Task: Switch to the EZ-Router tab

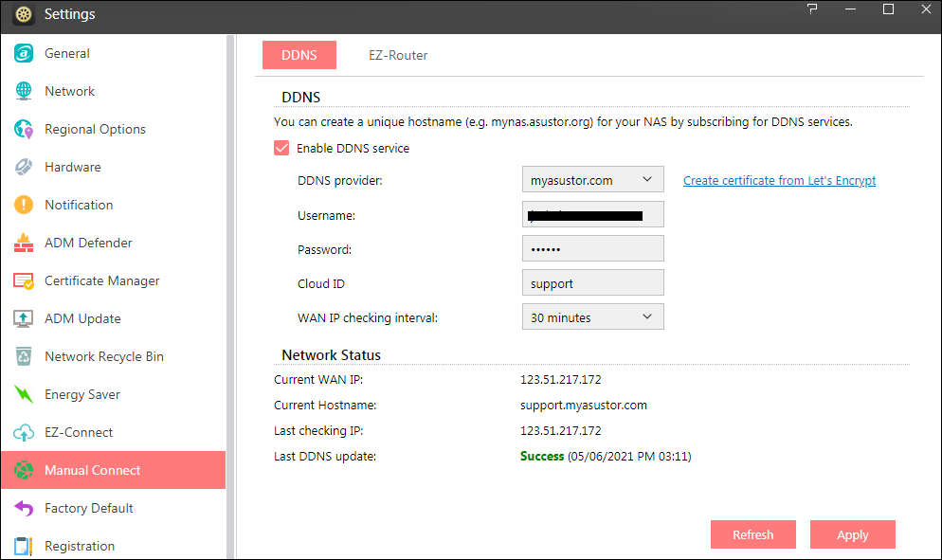Action: point(398,55)
